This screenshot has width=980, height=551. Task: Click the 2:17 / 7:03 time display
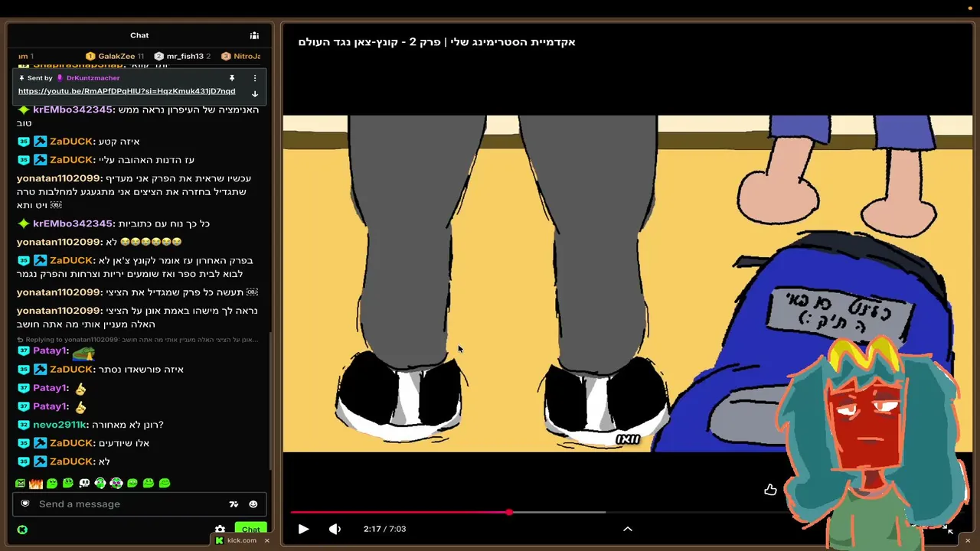pyautogui.click(x=384, y=529)
